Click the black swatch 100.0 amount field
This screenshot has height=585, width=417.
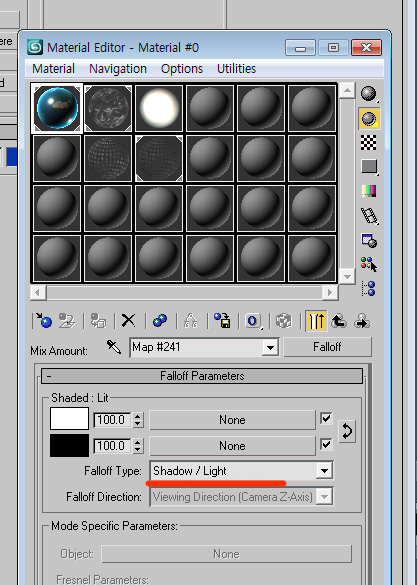(112, 446)
